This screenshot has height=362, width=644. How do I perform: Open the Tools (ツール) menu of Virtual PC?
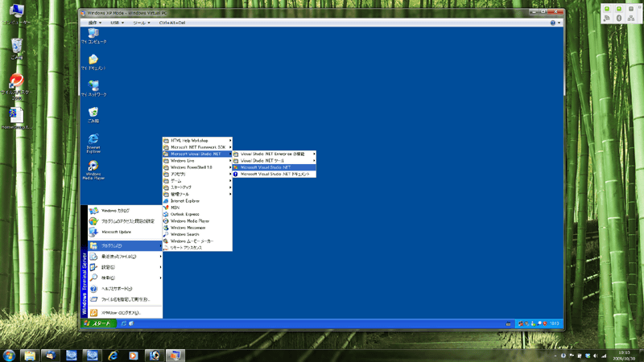click(142, 23)
